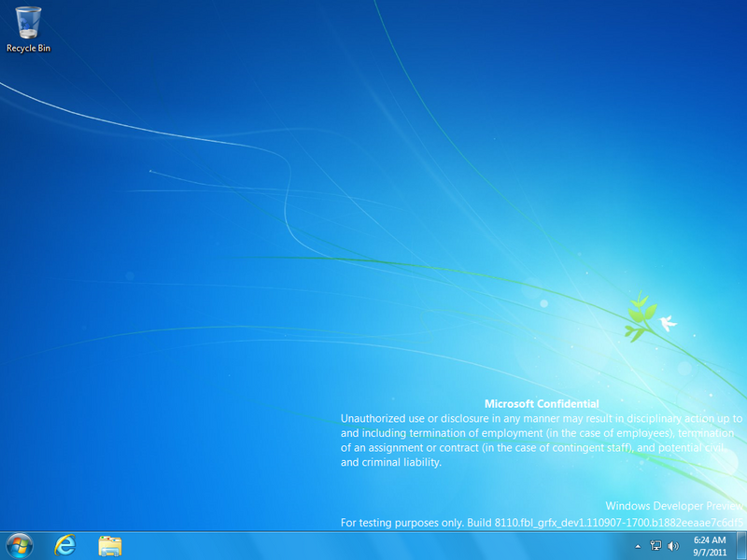Click the Microsoft Confidential watermark heading
The image size is (747, 560).
[542, 404]
